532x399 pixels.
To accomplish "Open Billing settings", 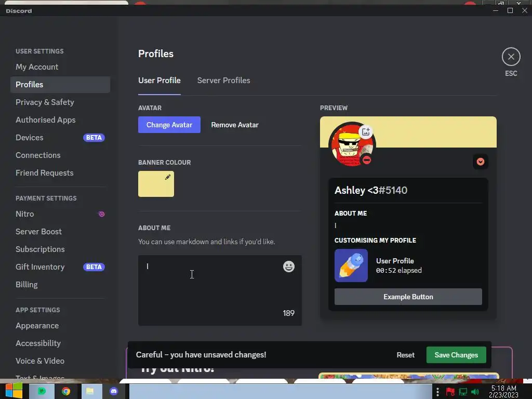I will [x=60, y=285].
